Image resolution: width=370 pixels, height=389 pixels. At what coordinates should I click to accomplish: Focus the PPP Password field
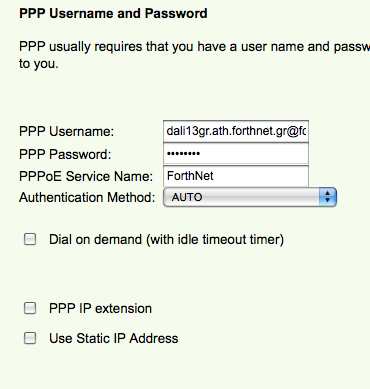pos(236,154)
